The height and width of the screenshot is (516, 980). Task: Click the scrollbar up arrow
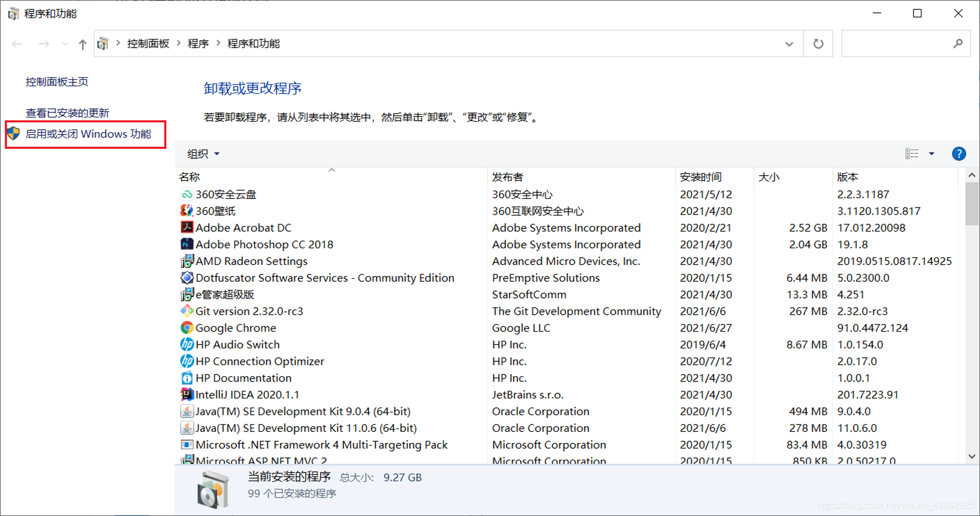coord(972,175)
